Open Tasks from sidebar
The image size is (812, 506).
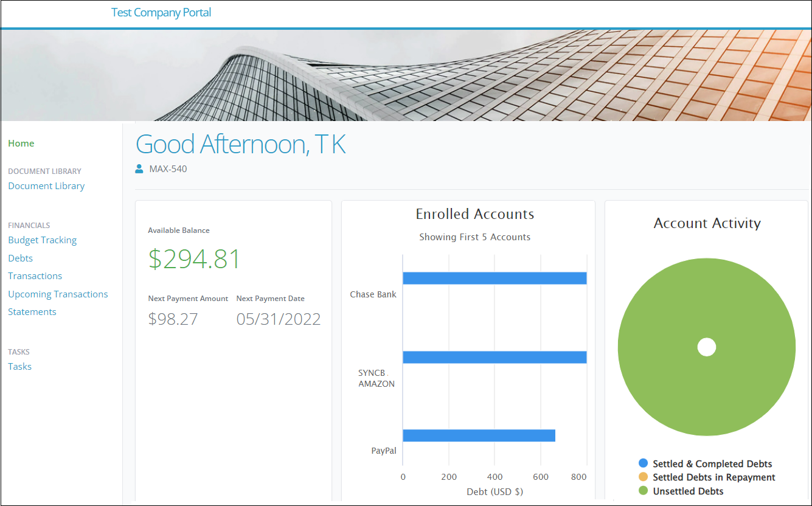coord(20,367)
